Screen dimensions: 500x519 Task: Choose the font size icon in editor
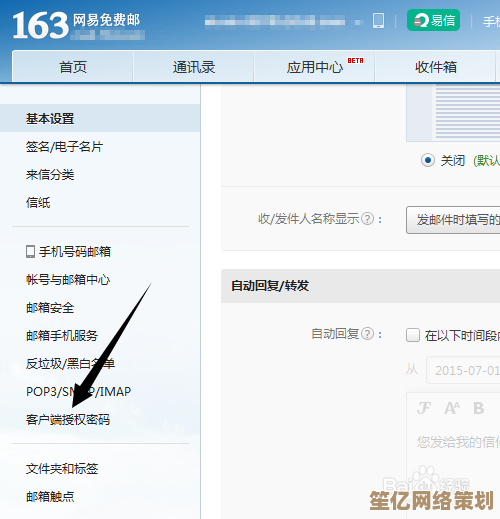452,408
